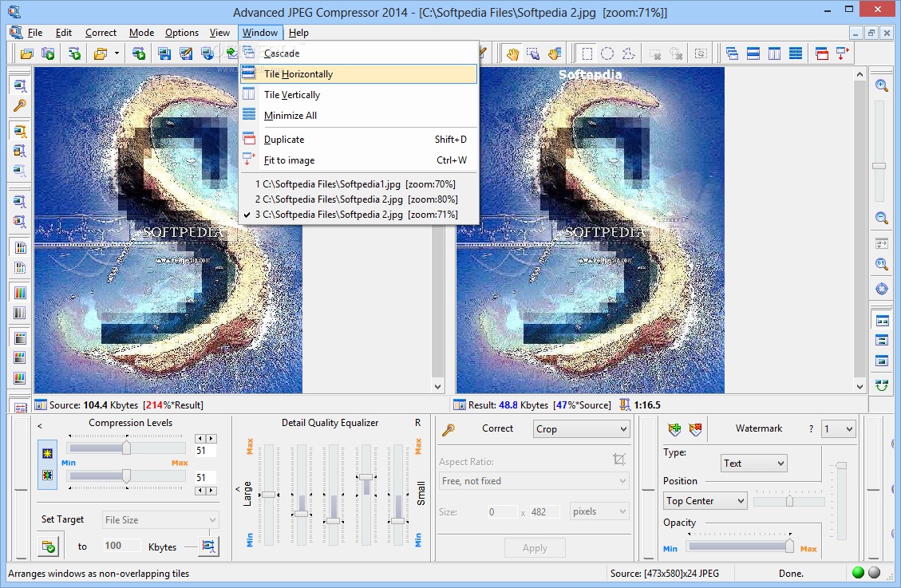
Task: Open the Watermark Type Text dropdown
Action: click(754, 464)
